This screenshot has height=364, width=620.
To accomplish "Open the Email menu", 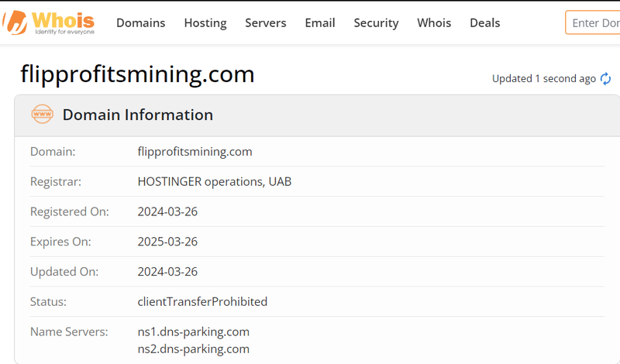I will (320, 23).
